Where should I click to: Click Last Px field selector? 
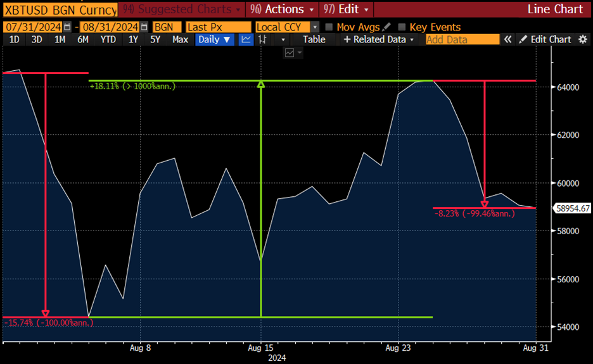point(218,27)
